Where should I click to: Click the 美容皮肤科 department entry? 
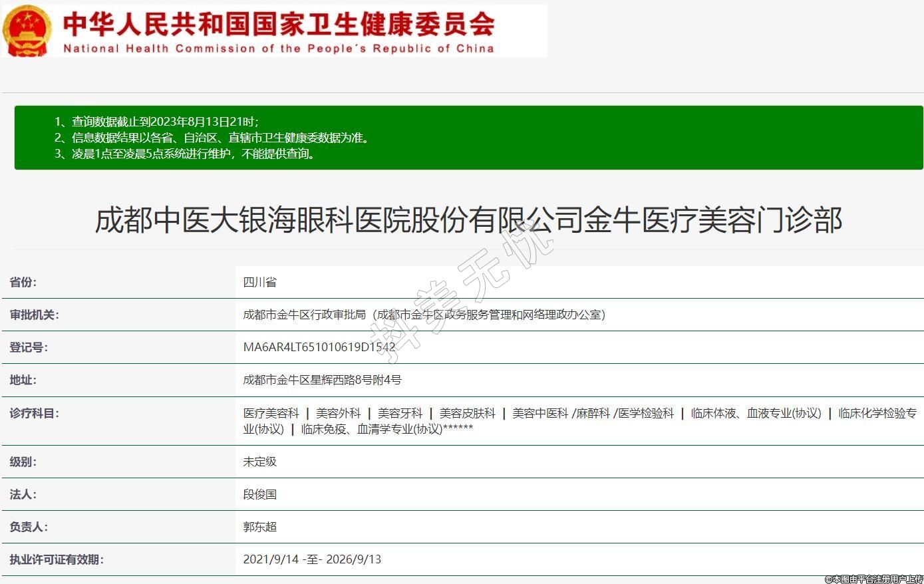pyautogui.click(x=467, y=413)
